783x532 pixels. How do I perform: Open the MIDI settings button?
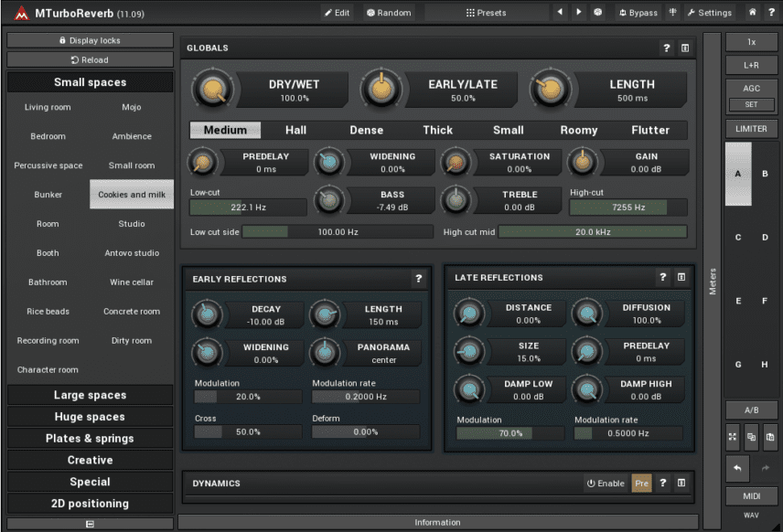coord(751,496)
